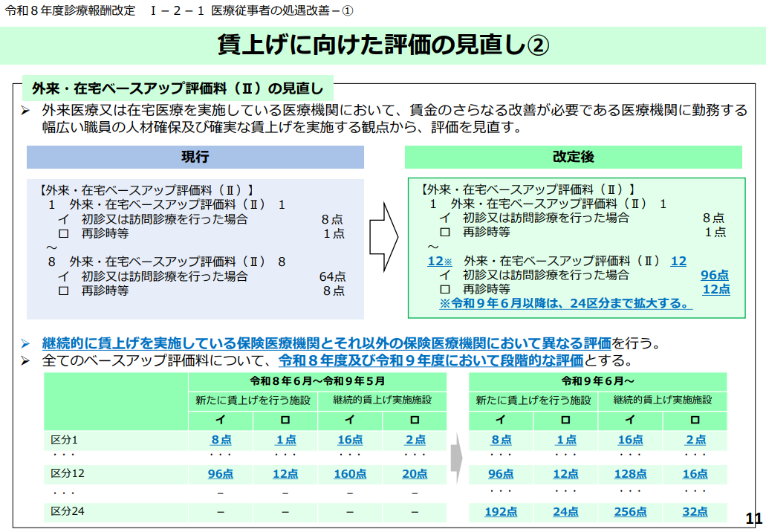The width and height of the screenshot is (766, 532).
Task: Select the 96点 value in the revision box
Action: [x=713, y=274]
